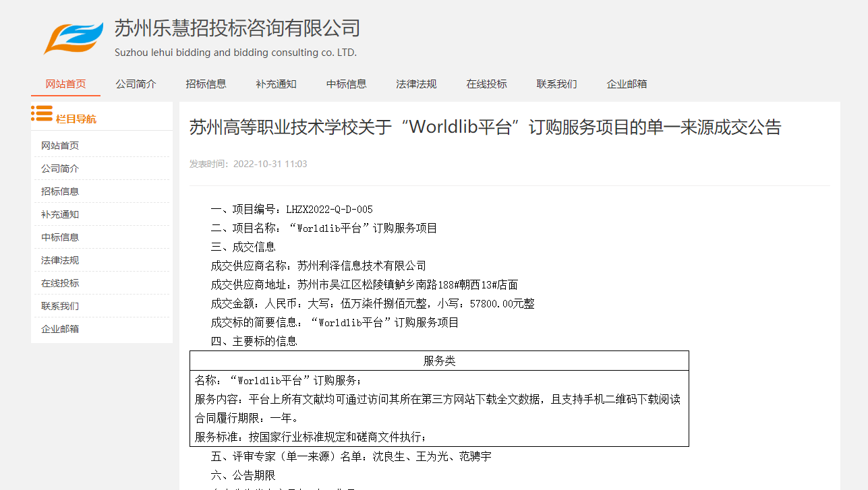Click the 服务标准 row in the table

[x=311, y=437]
